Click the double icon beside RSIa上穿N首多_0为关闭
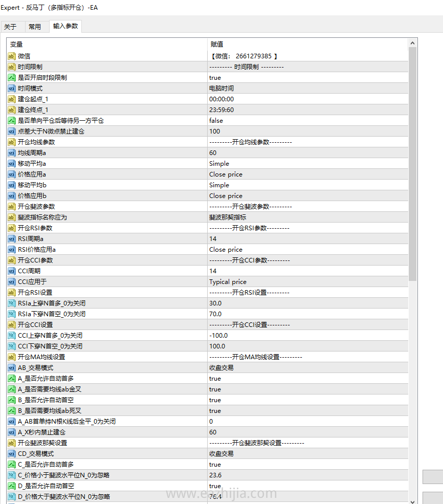This screenshot has width=443, height=504. [x=12, y=303]
